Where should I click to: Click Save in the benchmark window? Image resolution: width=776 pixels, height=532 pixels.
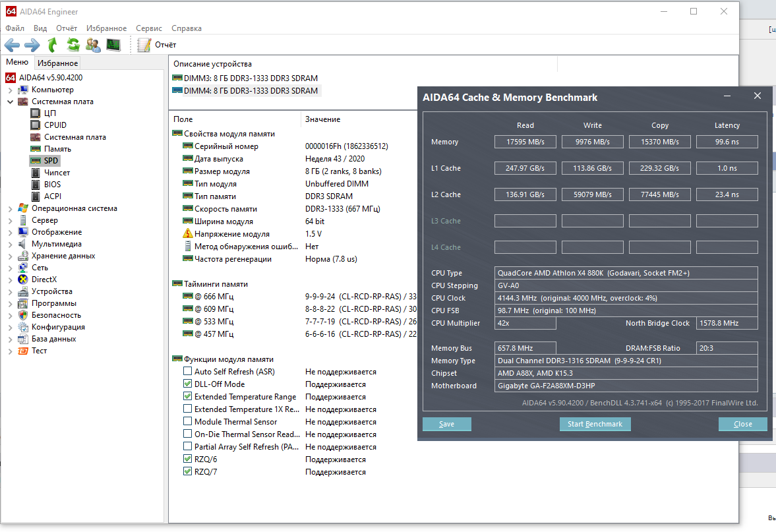point(446,424)
